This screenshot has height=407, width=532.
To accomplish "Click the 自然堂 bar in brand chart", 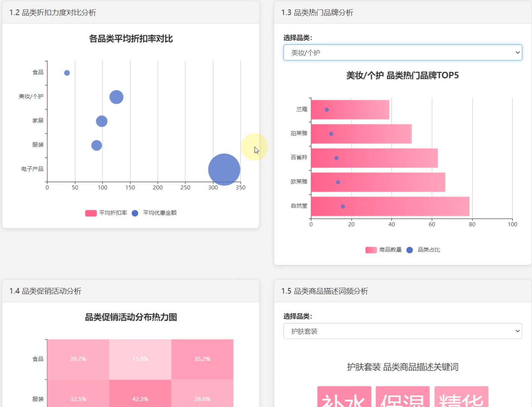I will click(390, 206).
